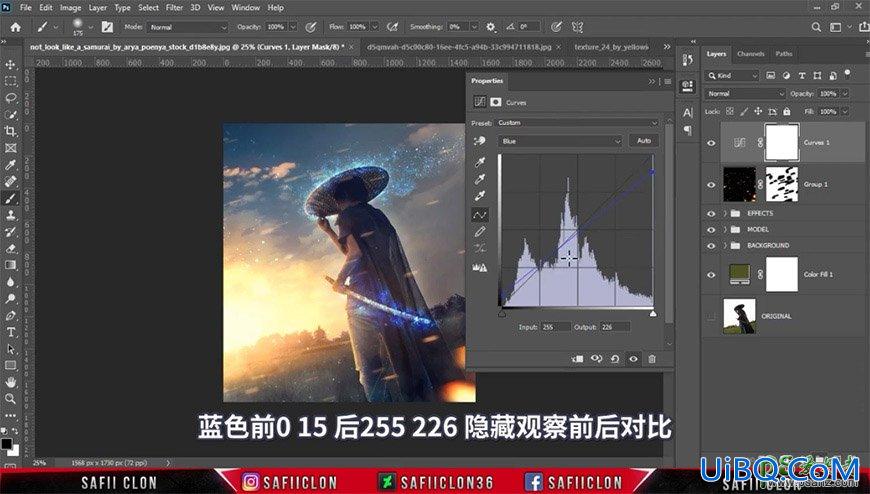Select the Curves 1 layer mask thumbnail
870x494 pixels.
tap(782, 143)
